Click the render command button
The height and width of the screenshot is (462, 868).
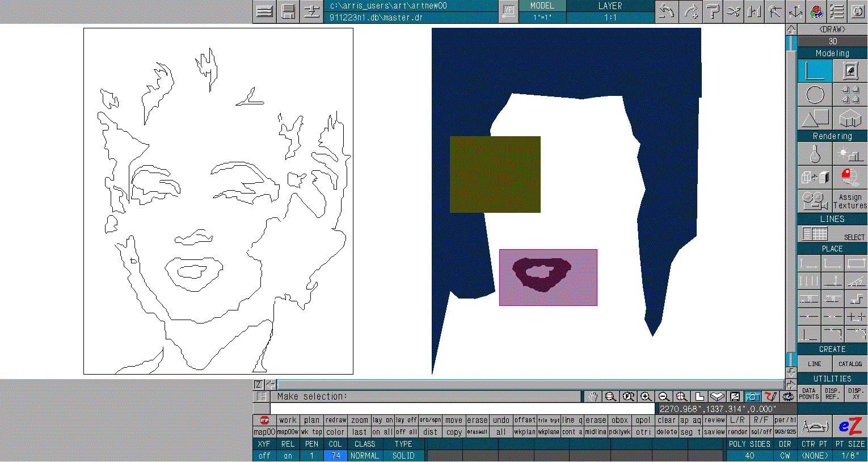[738, 432]
